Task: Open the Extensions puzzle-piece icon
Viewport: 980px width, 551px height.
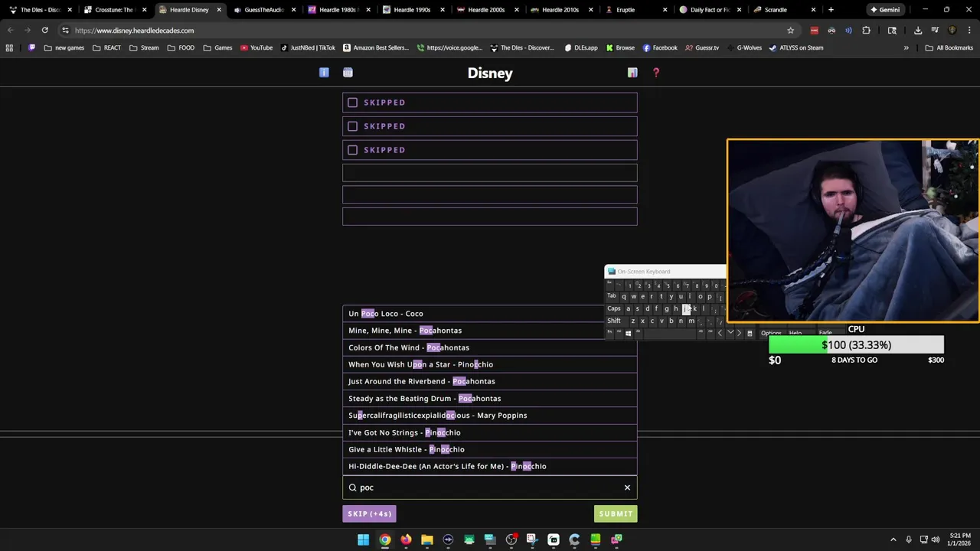Action: coord(866,31)
